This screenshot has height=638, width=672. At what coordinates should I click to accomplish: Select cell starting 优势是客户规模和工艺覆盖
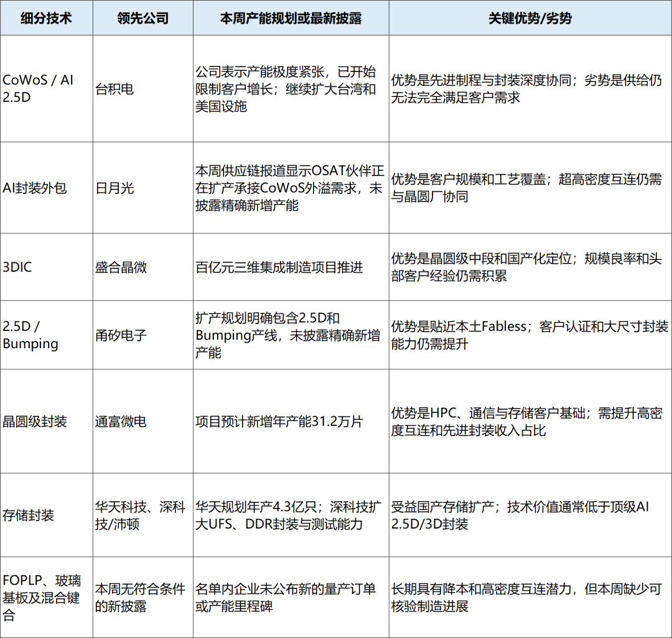[x=530, y=188]
